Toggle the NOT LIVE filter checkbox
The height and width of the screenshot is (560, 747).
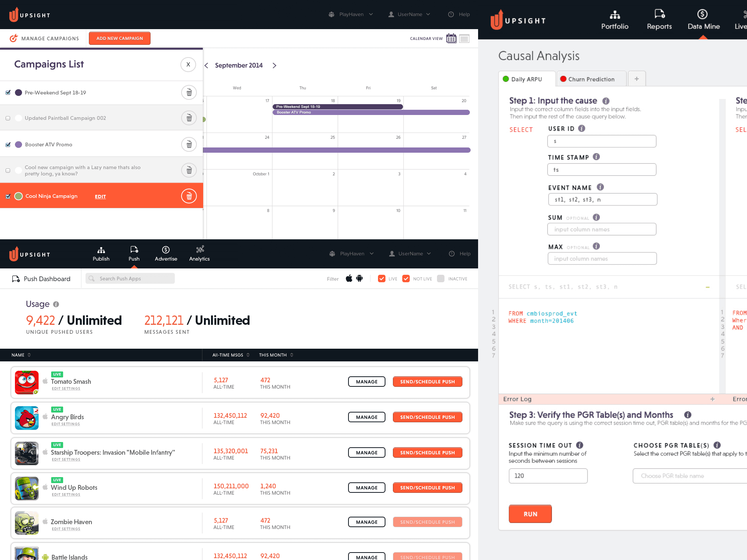tap(406, 279)
